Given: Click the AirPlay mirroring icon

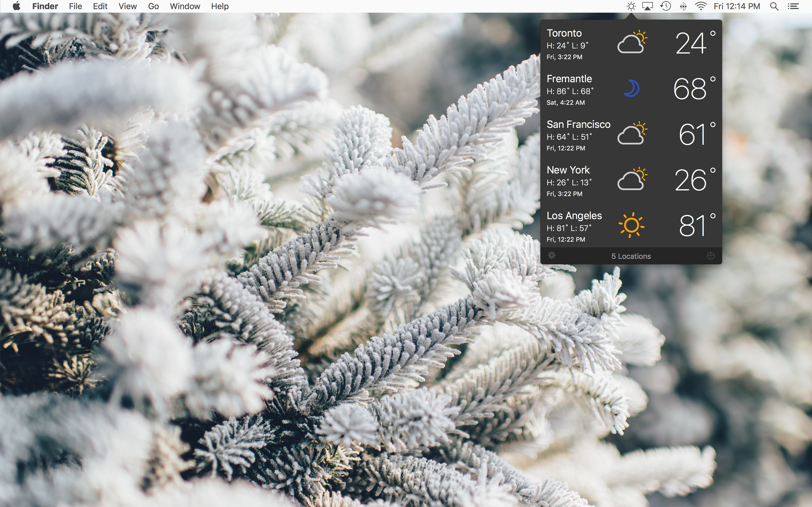Looking at the screenshot, I should click(x=648, y=6).
